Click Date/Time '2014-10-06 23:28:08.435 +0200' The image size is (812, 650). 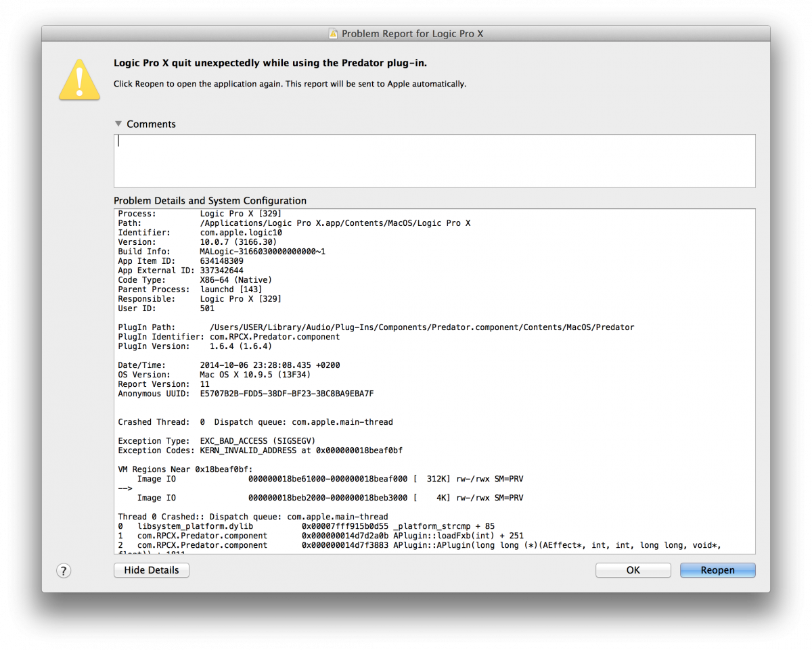point(270,365)
